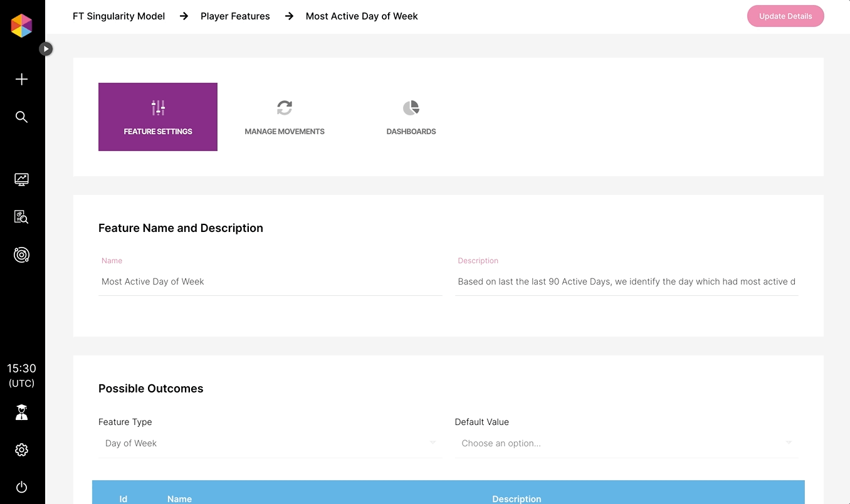Viewport: 850px width, 504px height.
Task: Click the refresh arrows Manage Movements icon
Action: click(285, 108)
